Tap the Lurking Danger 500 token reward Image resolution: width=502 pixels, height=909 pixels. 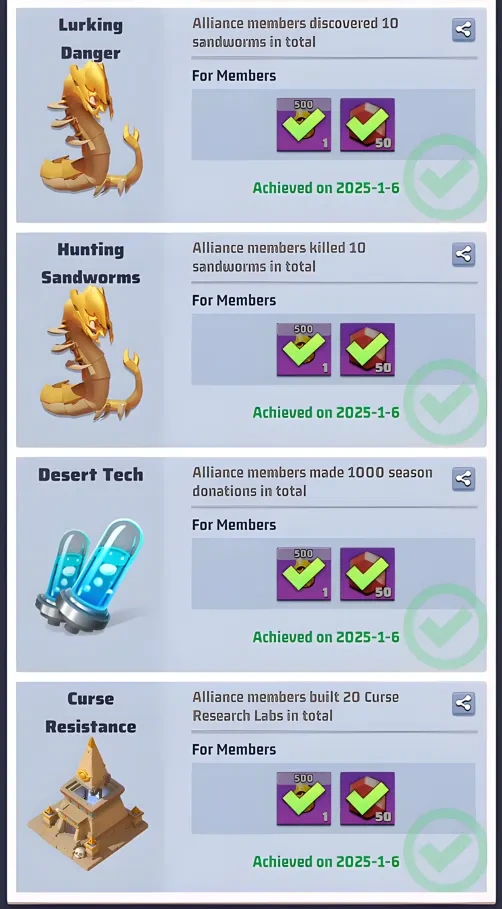304,125
